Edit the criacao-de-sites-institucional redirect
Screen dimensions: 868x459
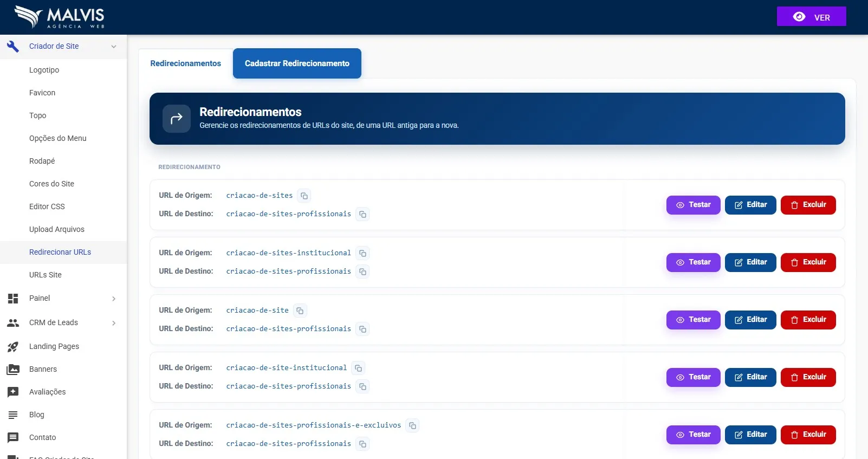pyautogui.click(x=750, y=262)
